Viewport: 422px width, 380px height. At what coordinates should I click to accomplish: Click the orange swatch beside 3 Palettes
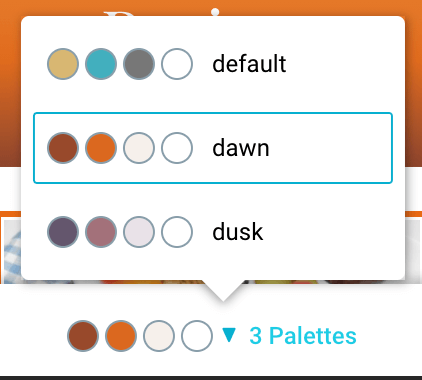click(121, 336)
